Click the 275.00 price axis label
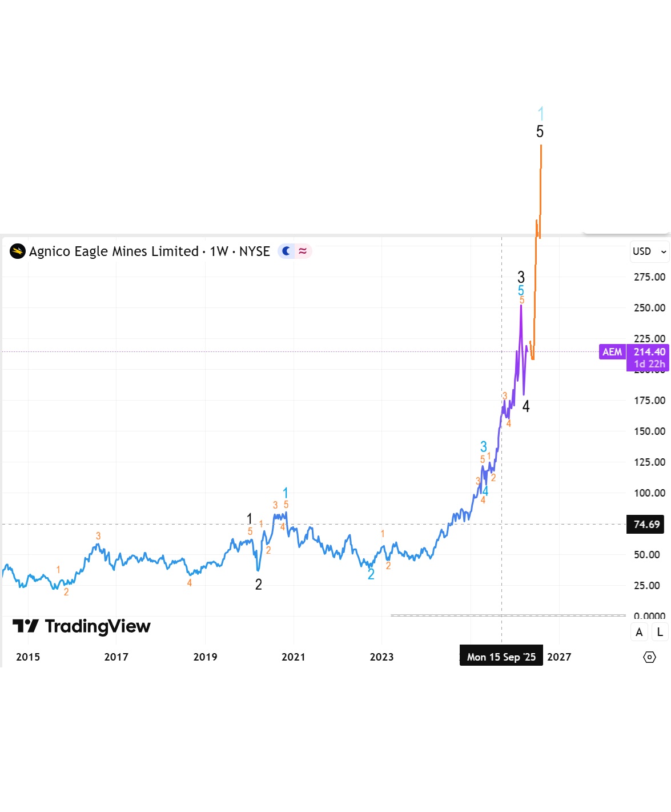Screen dimensions: 671x812 649,277
